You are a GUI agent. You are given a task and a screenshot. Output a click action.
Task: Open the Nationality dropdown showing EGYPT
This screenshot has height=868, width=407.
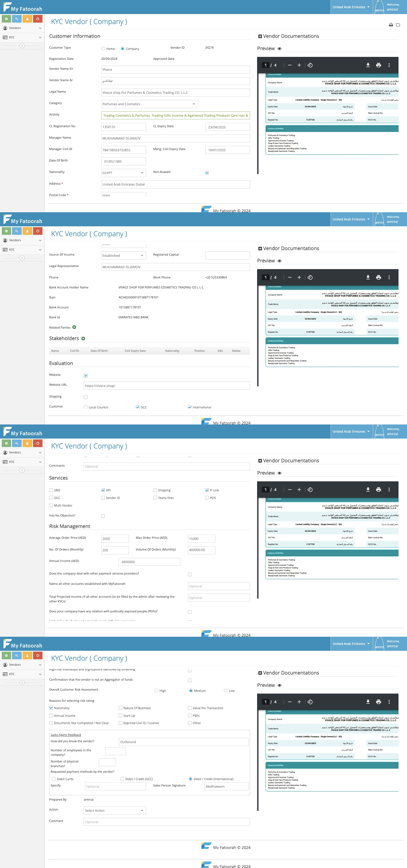(124, 173)
